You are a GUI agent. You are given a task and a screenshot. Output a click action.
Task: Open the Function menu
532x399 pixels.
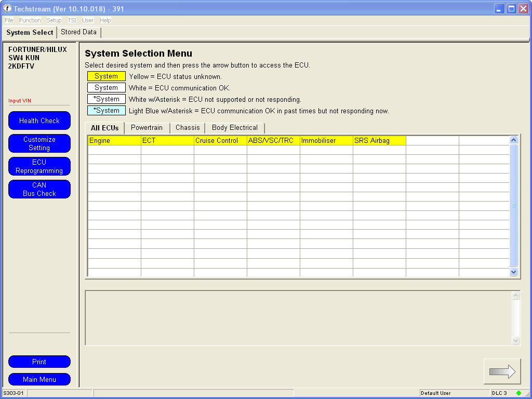click(30, 20)
